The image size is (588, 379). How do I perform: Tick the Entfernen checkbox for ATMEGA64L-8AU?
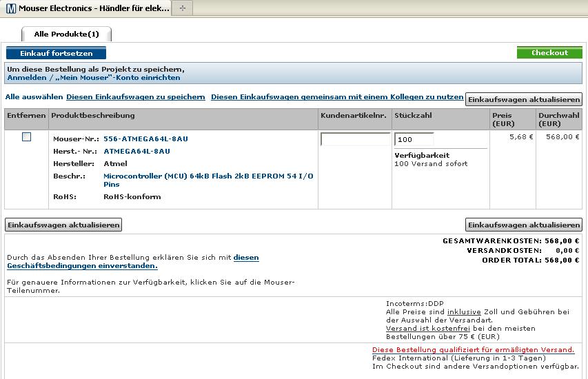click(26, 137)
